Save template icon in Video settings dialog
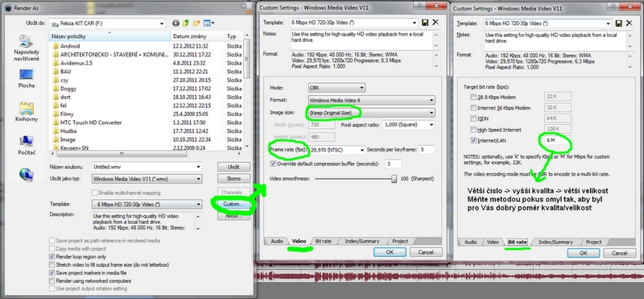Screen dimensions: 644x299 426,23
